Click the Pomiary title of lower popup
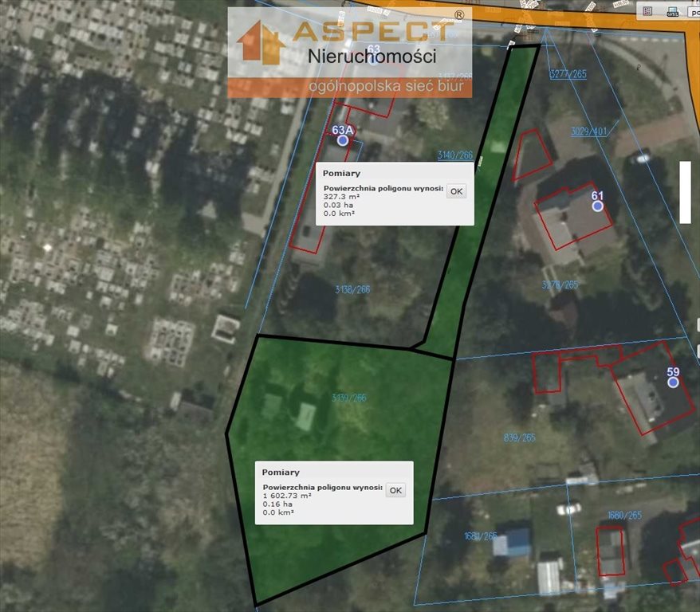Image resolution: width=700 pixels, height=612 pixels. pyautogui.click(x=281, y=472)
